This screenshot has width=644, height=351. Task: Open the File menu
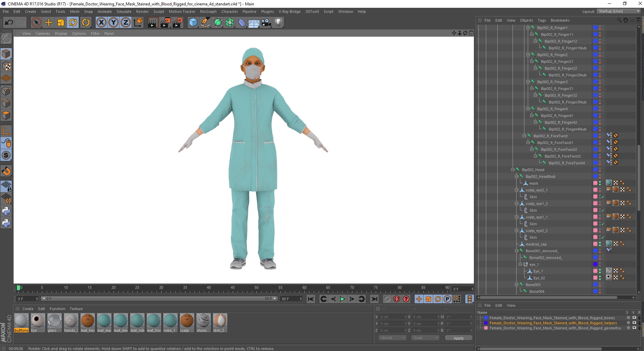(x=6, y=11)
